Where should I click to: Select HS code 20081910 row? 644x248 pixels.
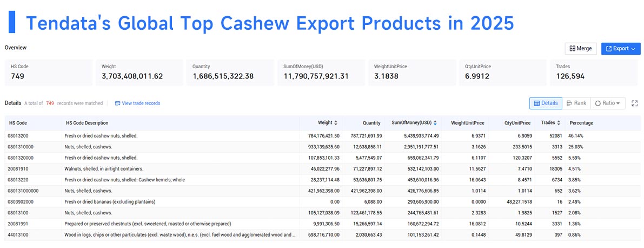[322, 169]
